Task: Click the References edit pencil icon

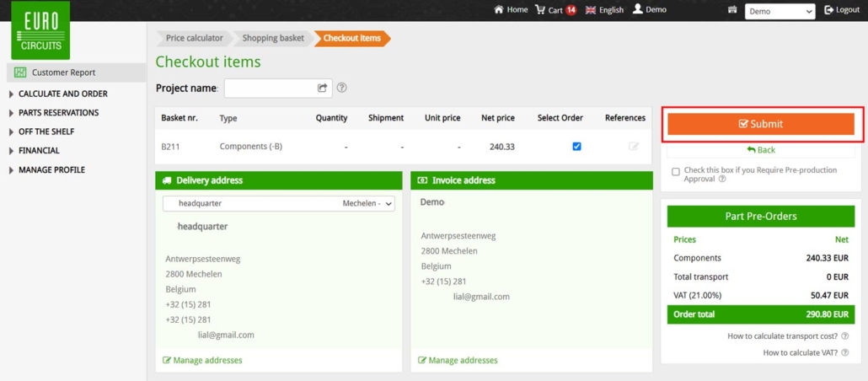Action: click(x=634, y=147)
